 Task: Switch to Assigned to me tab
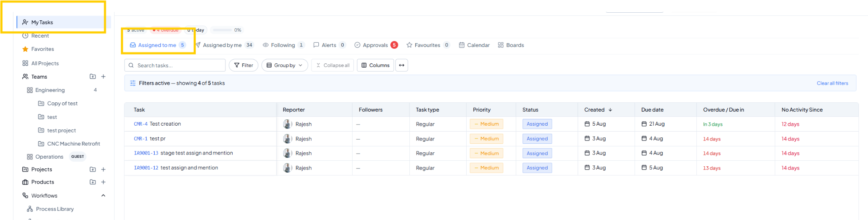[158, 45]
